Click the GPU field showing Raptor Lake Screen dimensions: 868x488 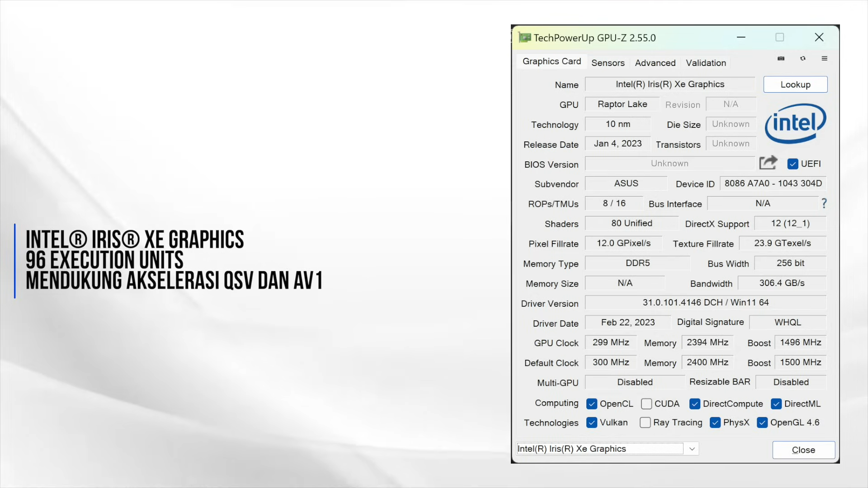point(622,104)
